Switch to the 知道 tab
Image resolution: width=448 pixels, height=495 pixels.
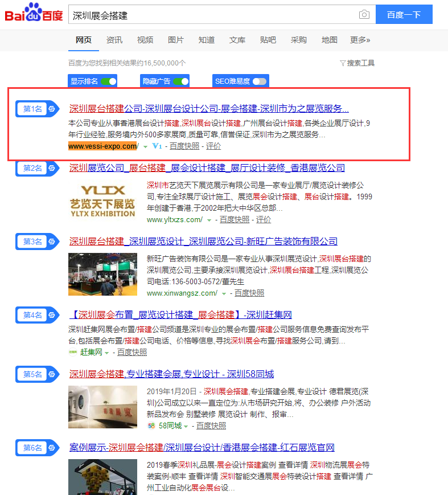207,40
